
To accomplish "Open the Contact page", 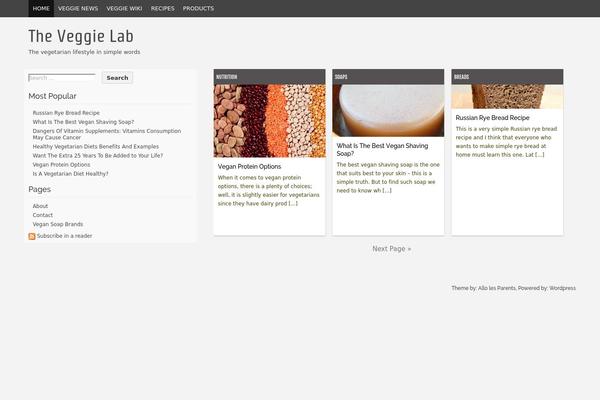I will tap(43, 215).
